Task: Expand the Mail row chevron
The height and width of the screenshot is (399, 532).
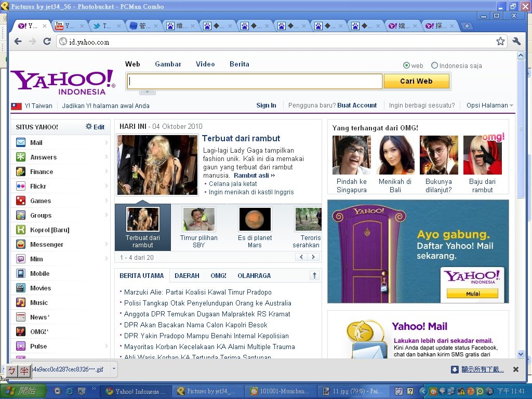Action: [106, 142]
